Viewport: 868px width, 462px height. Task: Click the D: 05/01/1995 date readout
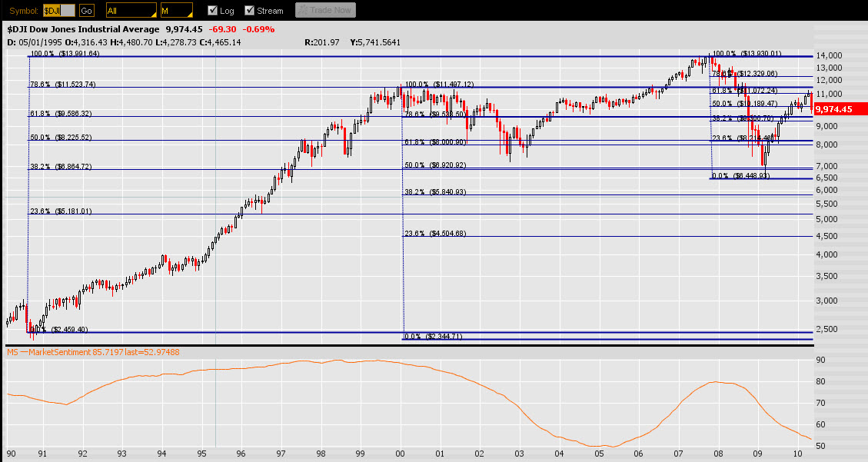(x=35, y=42)
